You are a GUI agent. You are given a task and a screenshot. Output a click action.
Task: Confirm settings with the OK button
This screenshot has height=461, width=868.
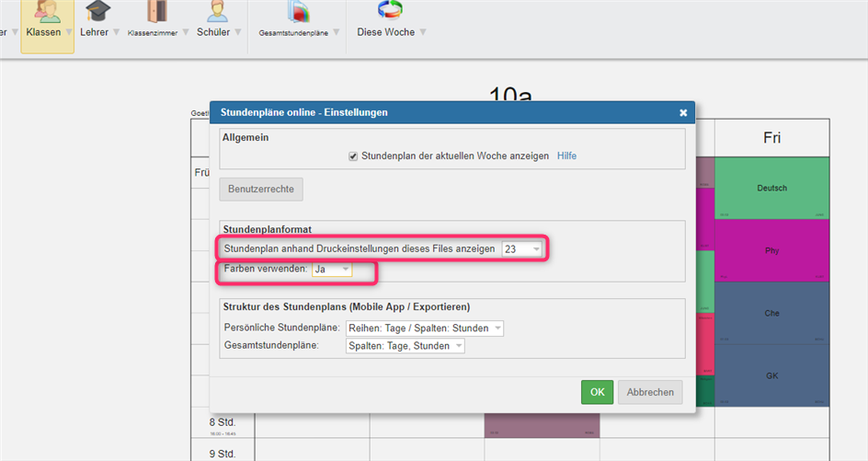[x=597, y=392]
